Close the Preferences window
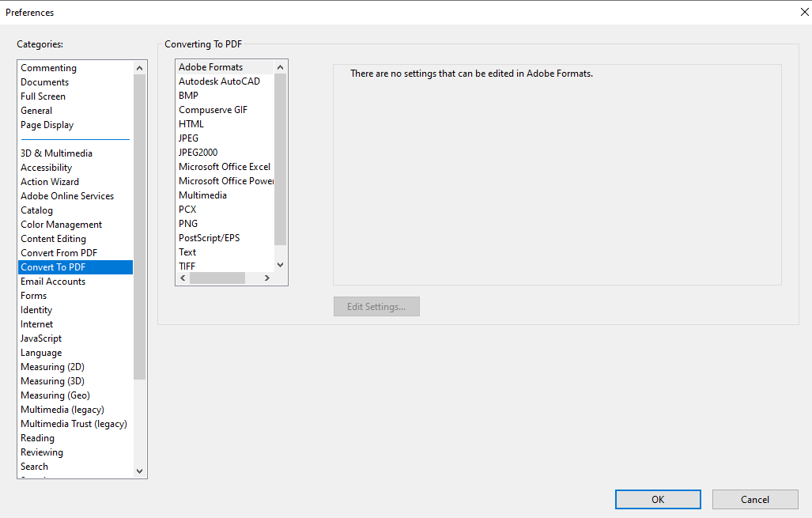 804,12
